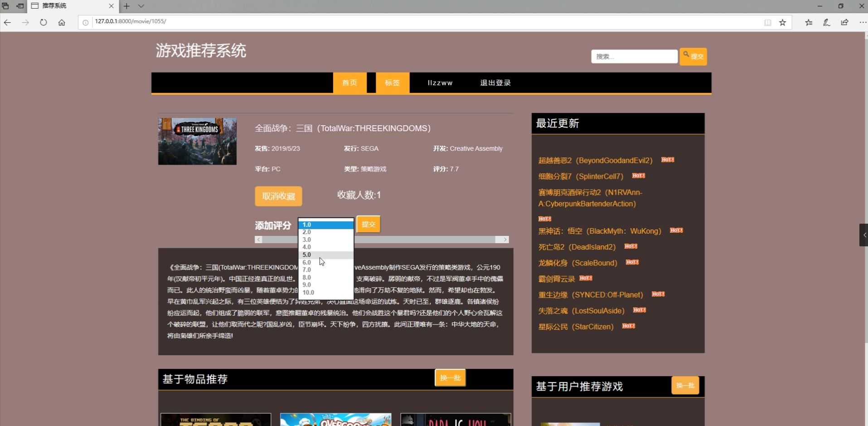Image resolution: width=868 pixels, height=426 pixels.
Task: Open 死亡岛2 (DeadIsland2) link
Action: tap(577, 247)
